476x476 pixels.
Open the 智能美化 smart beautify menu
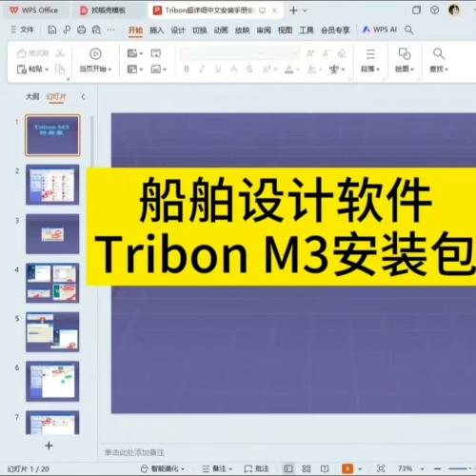162,468
